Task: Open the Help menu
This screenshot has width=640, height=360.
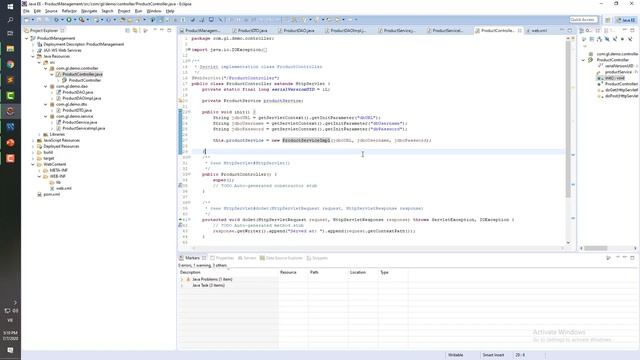Action: point(170,11)
